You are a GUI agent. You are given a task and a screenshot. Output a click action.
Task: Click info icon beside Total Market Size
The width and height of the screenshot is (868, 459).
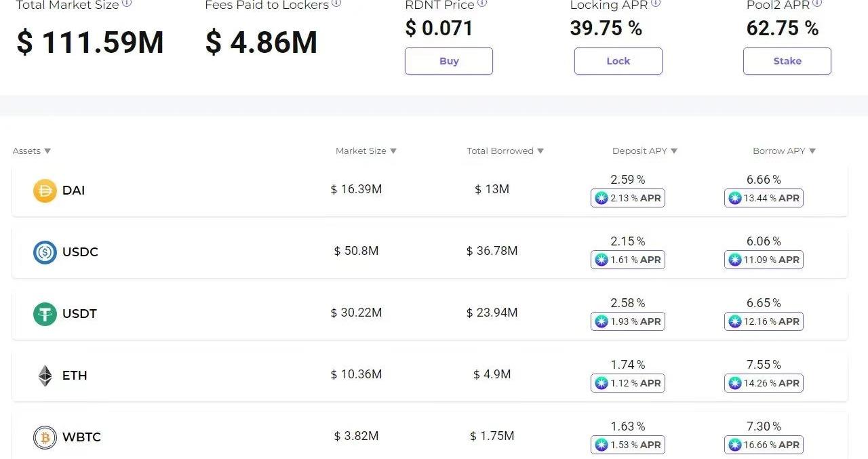click(127, 3)
